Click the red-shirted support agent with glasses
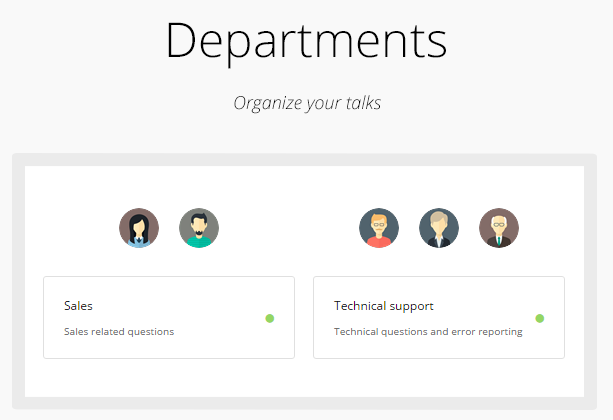 pyautogui.click(x=379, y=228)
